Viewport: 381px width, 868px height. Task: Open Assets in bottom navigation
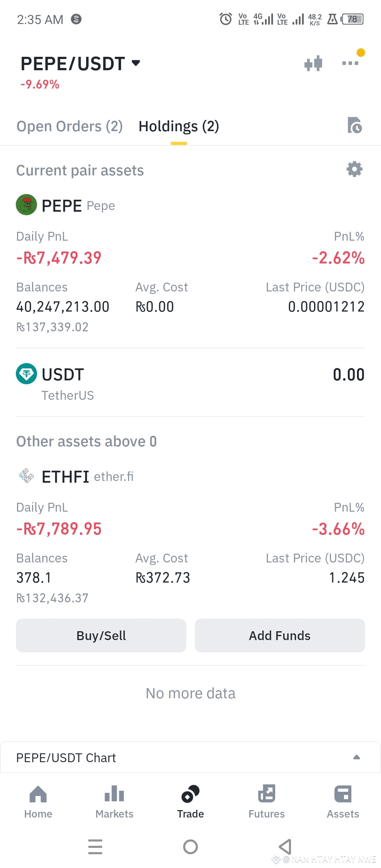tap(343, 802)
